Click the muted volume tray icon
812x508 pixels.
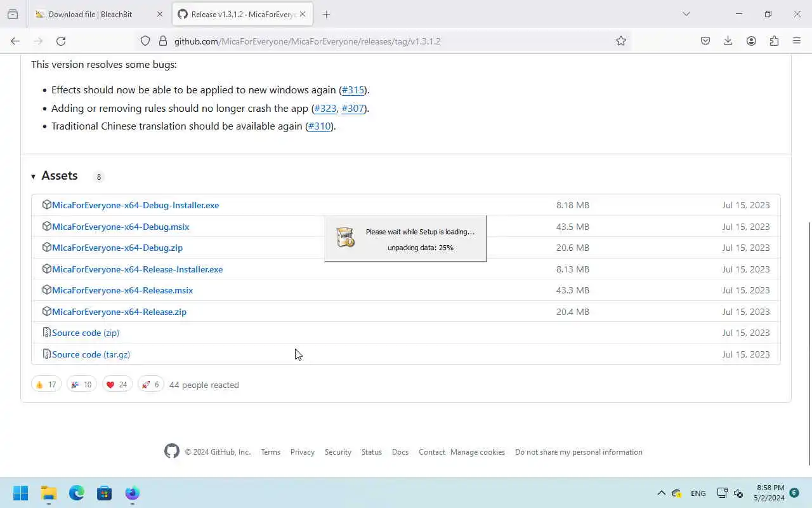click(x=738, y=493)
